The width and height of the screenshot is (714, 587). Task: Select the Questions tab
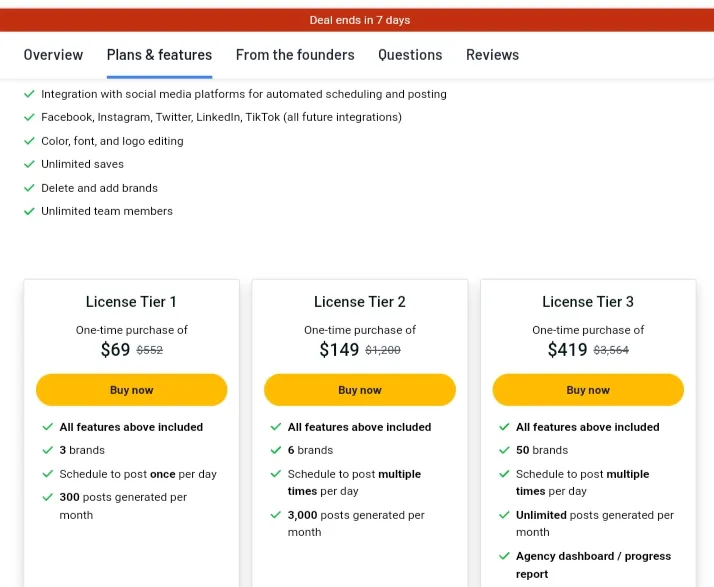pos(410,55)
